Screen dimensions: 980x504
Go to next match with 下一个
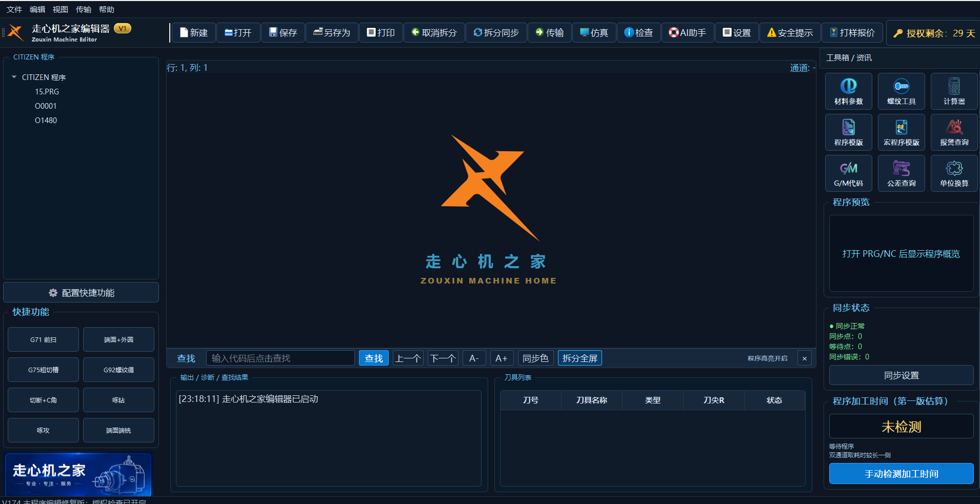(443, 358)
